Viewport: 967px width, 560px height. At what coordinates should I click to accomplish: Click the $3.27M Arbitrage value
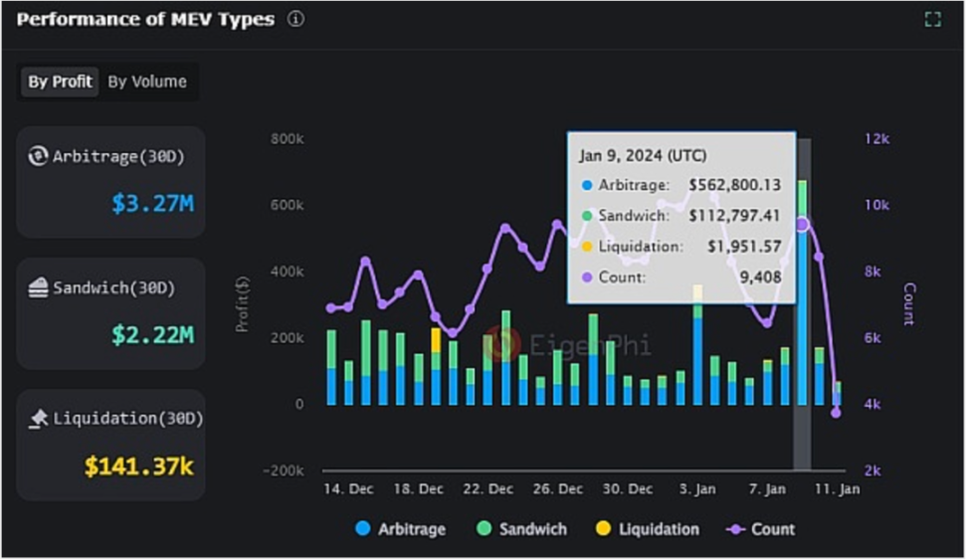coord(152,204)
